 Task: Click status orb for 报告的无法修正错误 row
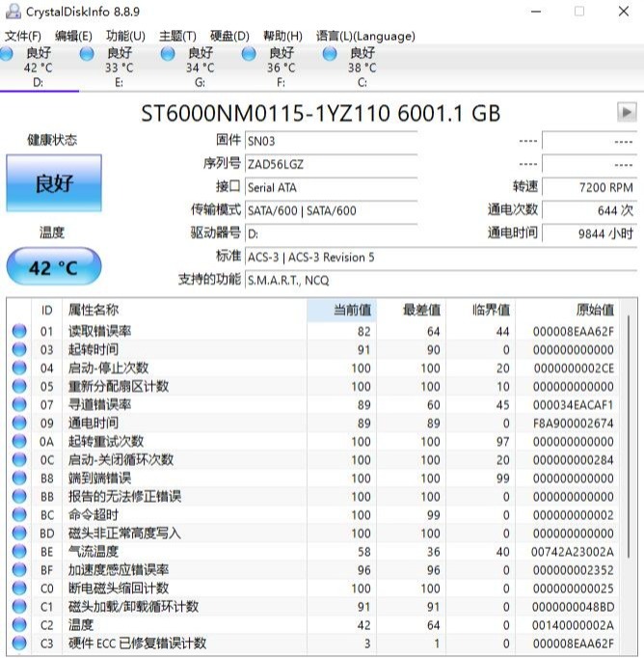pos(19,496)
